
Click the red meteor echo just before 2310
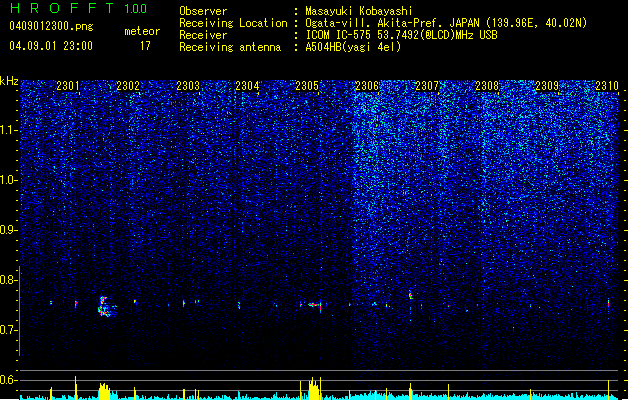point(609,304)
